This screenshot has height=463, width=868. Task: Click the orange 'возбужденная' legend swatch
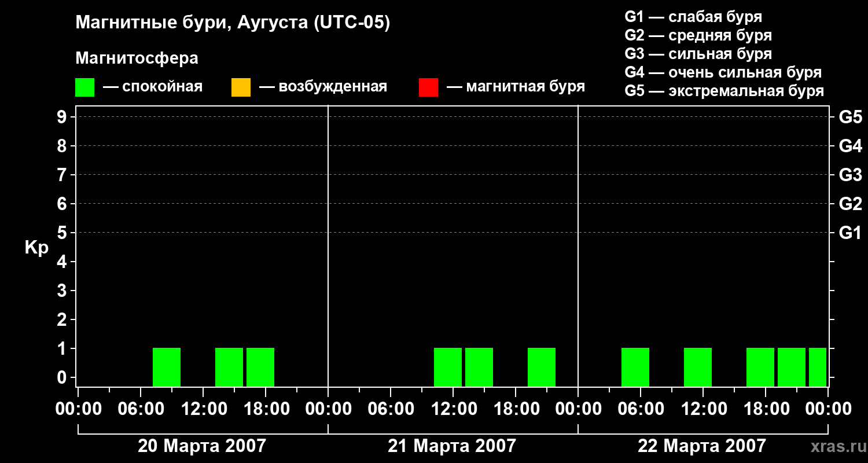click(241, 87)
